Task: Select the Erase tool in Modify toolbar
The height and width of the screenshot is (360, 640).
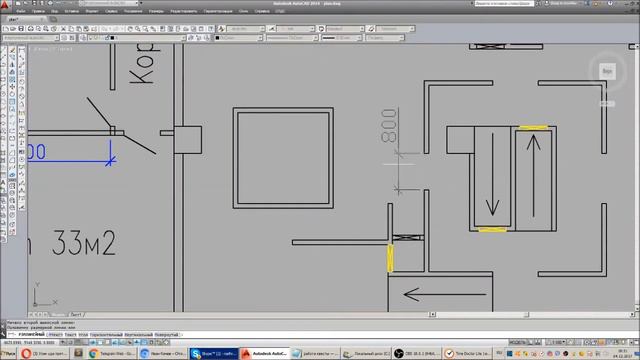Action: (12, 50)
